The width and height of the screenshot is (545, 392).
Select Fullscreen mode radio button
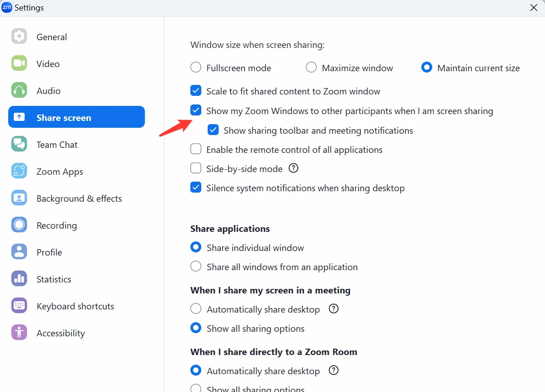click(196, 67)
